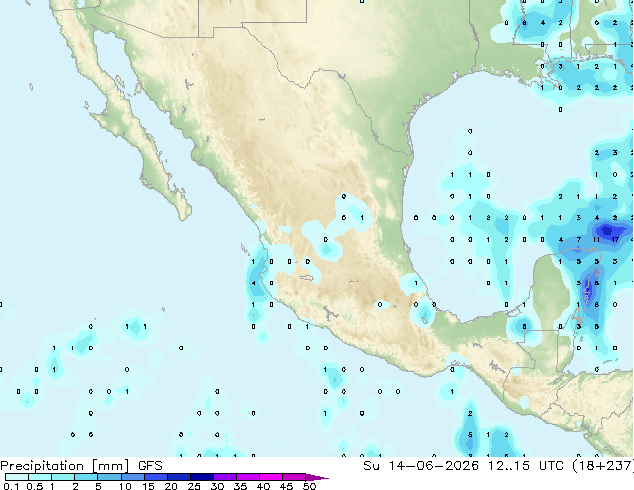Click the 1–2 mm legend color swatch
This screenshot has width=634, height=490.
63,477
